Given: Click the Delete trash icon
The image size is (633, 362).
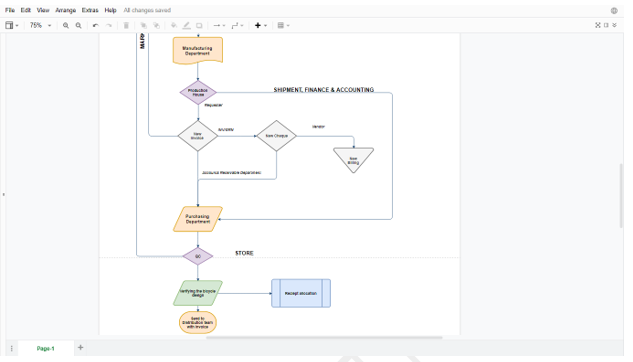Looking at the screenshot, I should coord(126,25).
